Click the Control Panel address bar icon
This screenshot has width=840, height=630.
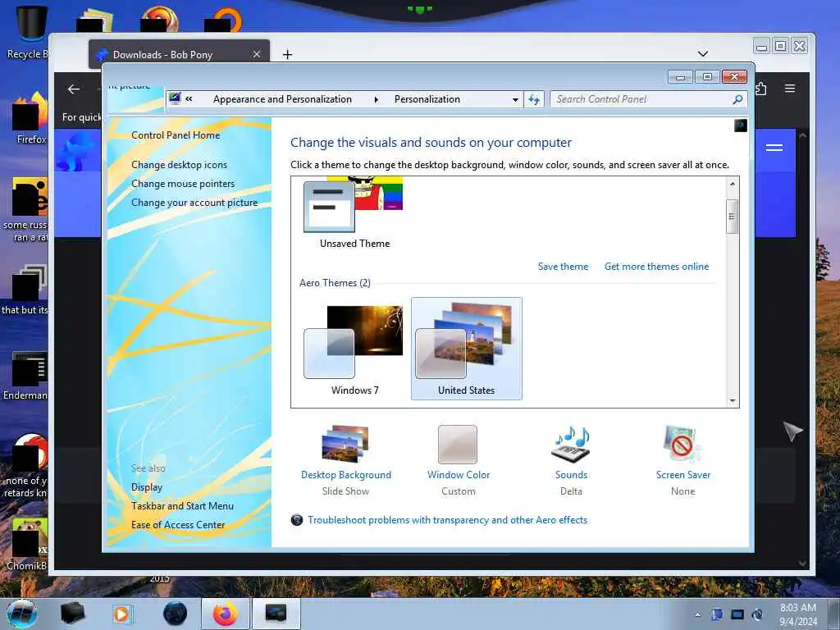(174, 98)
